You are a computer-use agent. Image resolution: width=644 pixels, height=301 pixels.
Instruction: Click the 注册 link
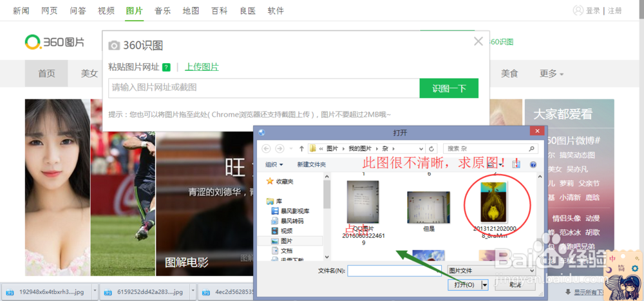(x=615, y=11)
